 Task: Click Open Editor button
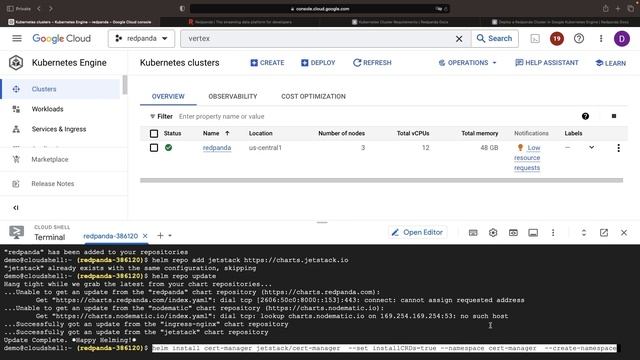pyautogui.click(x=417, y=232)
